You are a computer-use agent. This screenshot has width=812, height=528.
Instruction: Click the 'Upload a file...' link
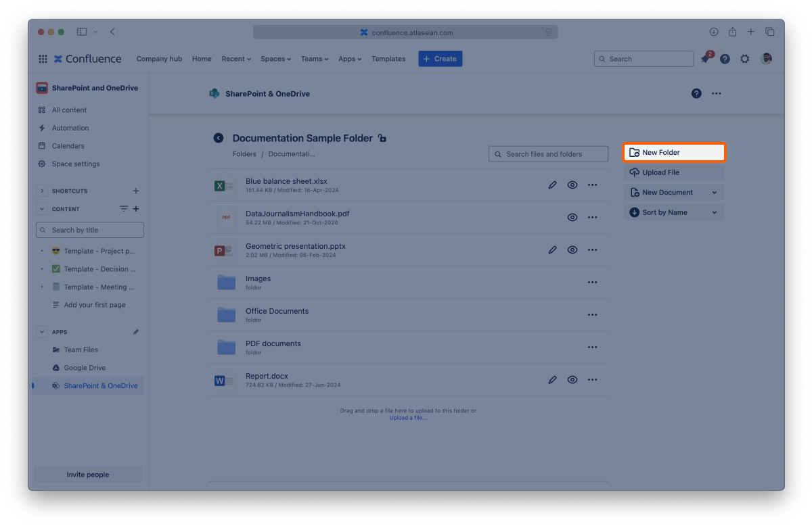coord(408,418)
